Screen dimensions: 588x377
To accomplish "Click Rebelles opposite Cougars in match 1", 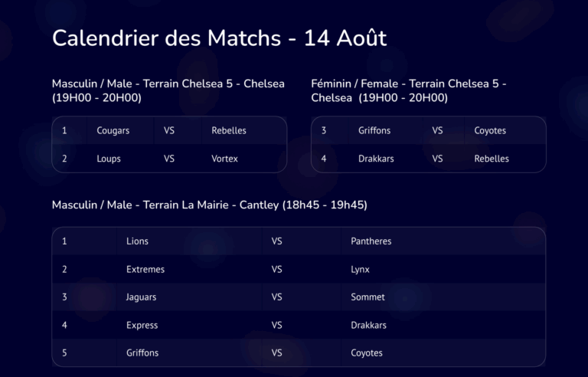I will [x=229, y=131].
